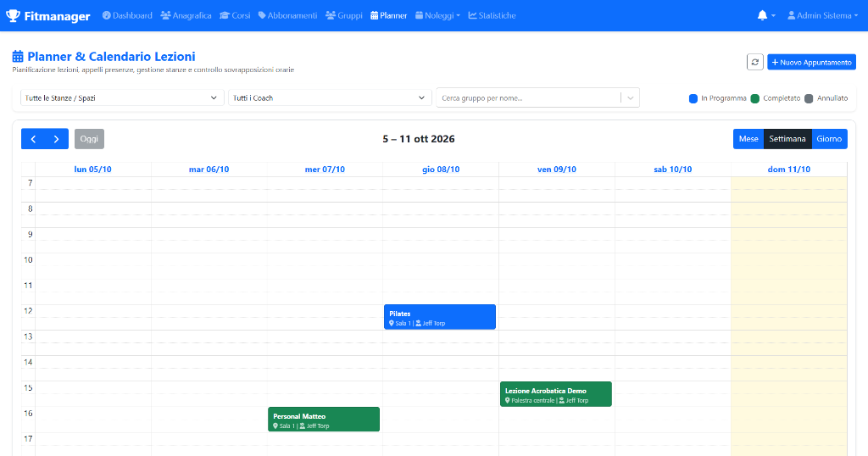Click Noleggi calendar icon in navbar
The height and width of the screenshot is (456, 868).
(419, 15)
